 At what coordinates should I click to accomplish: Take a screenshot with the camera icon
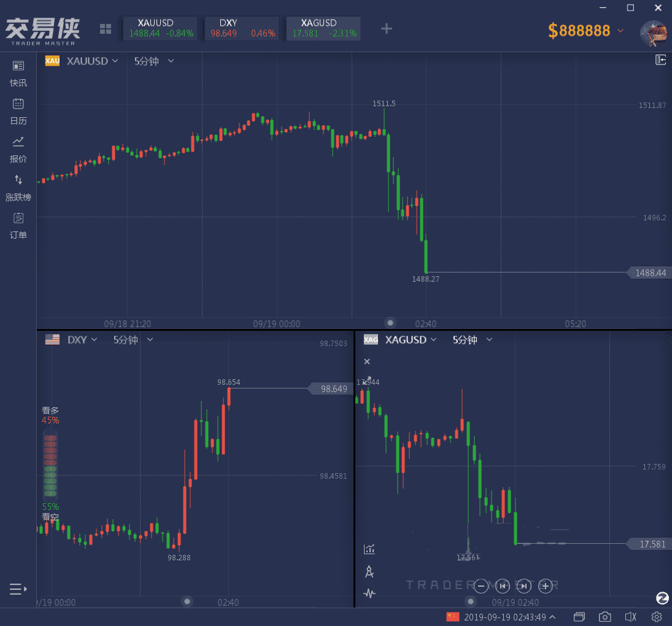[605, 617]
